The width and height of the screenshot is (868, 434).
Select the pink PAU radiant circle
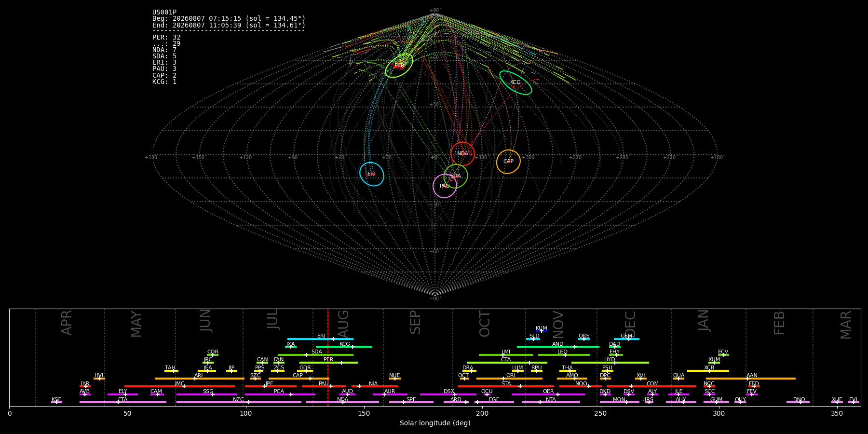click(445, 186)
